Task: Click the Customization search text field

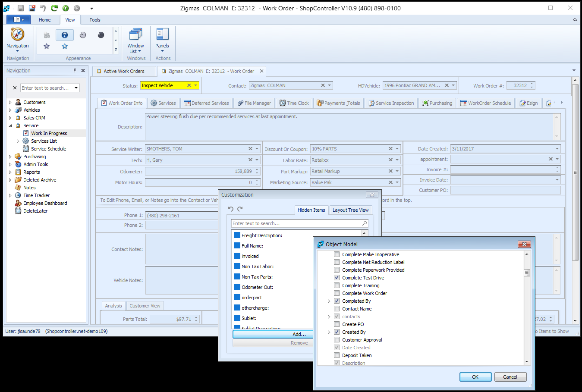Action: [x=297, y=223]
